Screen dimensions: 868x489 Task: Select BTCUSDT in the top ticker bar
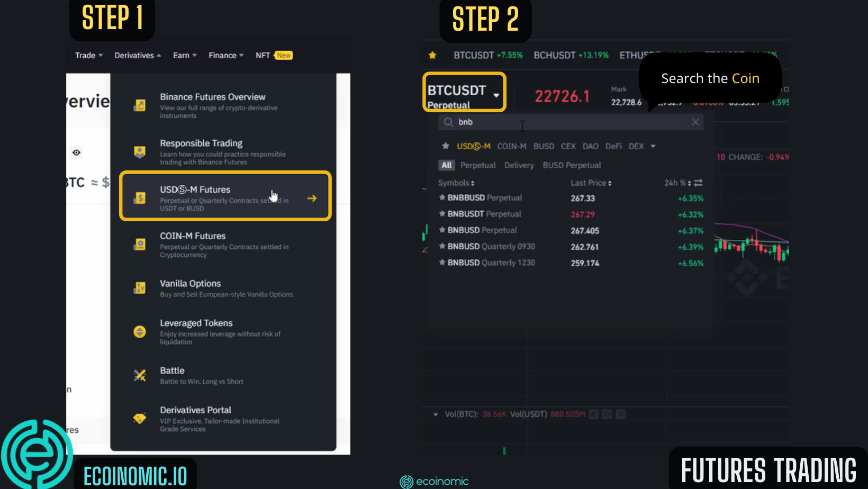click(488, 55)
